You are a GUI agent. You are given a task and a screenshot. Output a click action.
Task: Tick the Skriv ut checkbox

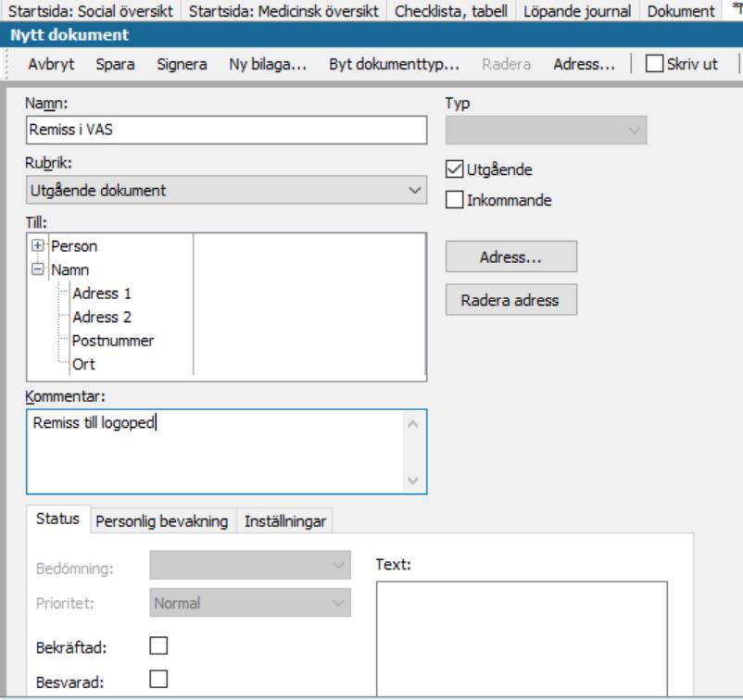pos(654,64)
